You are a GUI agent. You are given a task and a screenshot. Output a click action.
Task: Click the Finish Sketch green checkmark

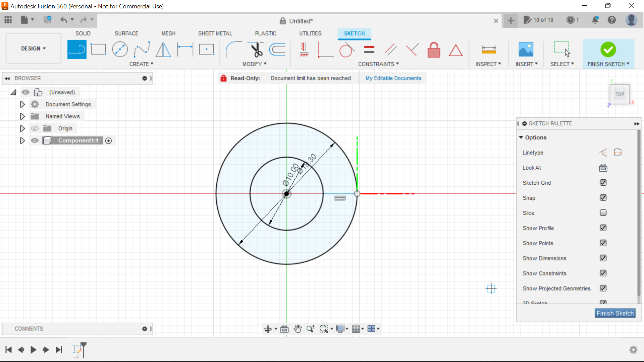(608, 50)
